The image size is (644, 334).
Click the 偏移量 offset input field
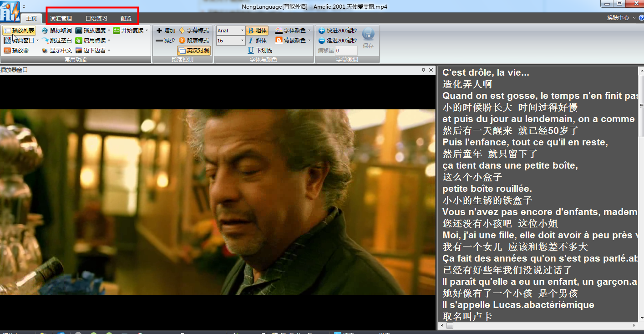point(346,51)
